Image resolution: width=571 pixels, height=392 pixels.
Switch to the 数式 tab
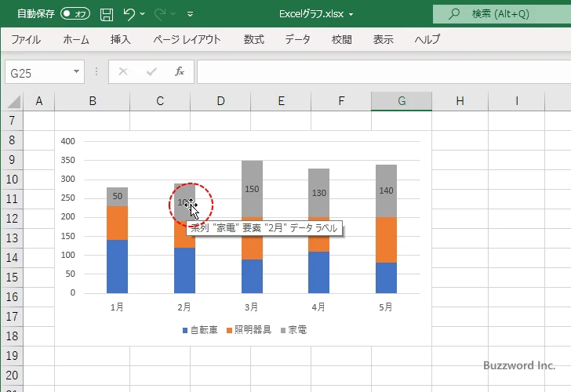[254, 39]
